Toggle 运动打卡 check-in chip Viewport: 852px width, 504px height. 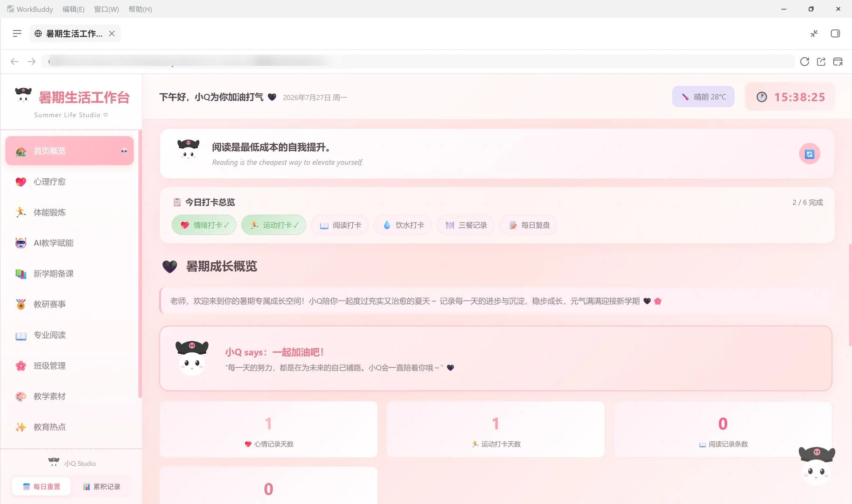[273, 225]
